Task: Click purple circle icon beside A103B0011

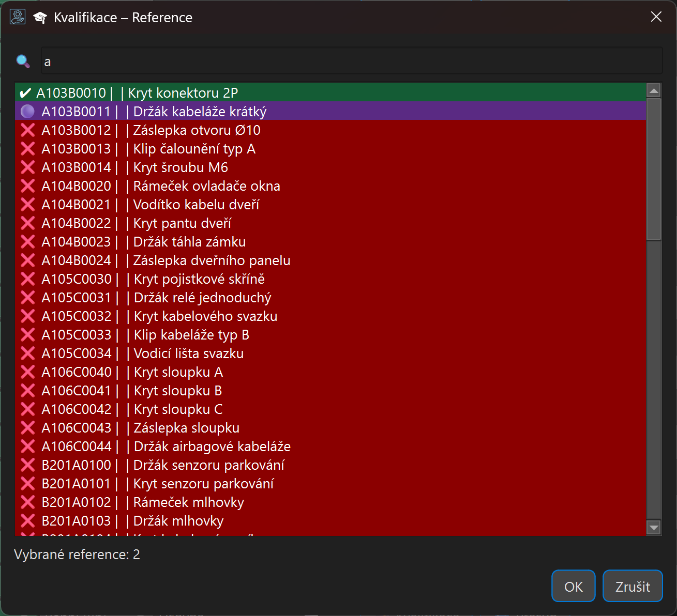Action: pos(27,112)
